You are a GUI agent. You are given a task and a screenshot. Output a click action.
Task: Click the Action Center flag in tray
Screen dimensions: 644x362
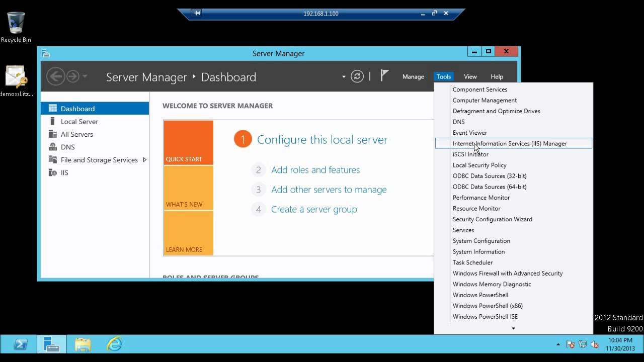click(571, 344)
